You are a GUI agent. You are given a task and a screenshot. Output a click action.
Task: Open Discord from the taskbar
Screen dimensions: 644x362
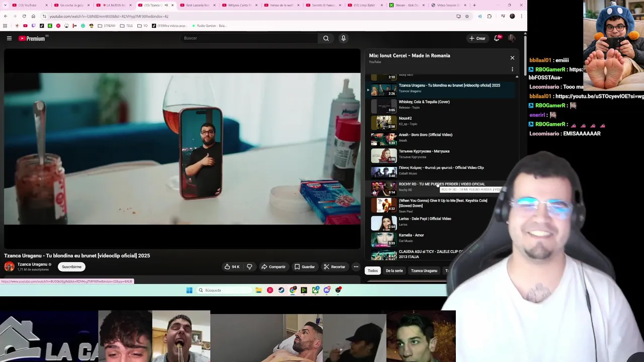tap(327, 290)
